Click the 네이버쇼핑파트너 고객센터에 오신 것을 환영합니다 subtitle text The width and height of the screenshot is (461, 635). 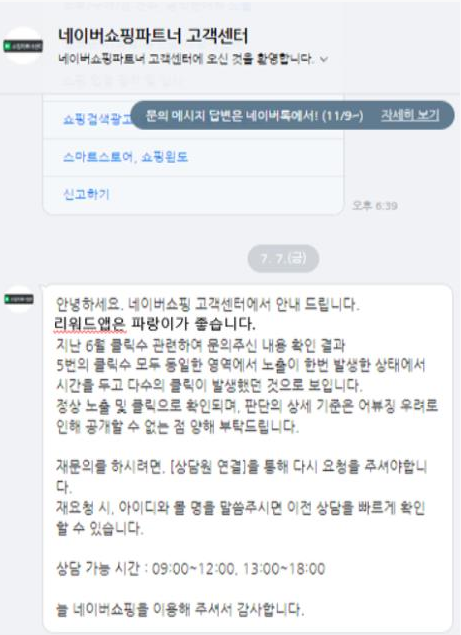(186, 59)
